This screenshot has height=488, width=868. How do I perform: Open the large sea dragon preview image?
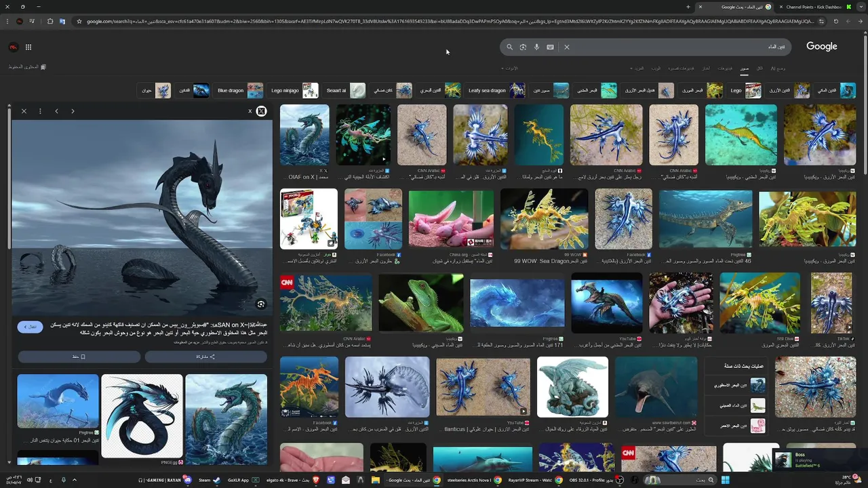(142, 218)
